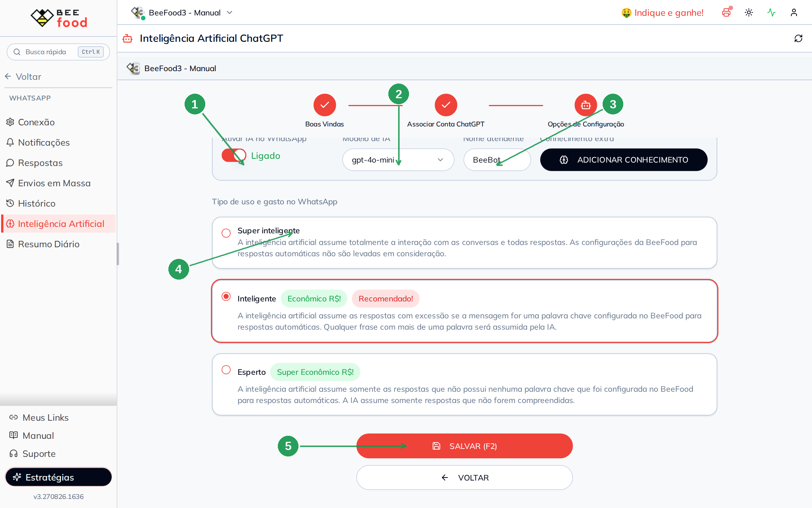Click the Ctrl K shortcut badge

(91, 52)
